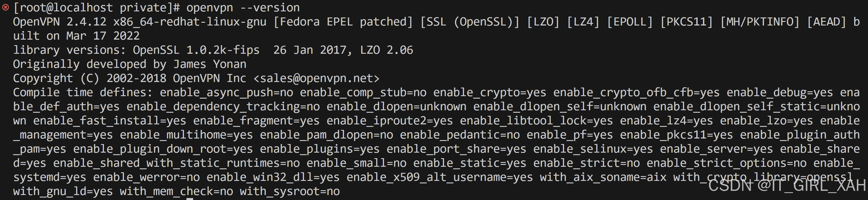Click the terminal cursor block at the bottom
Viewport: 868px width, 200px height.
[x=190, y=199]
